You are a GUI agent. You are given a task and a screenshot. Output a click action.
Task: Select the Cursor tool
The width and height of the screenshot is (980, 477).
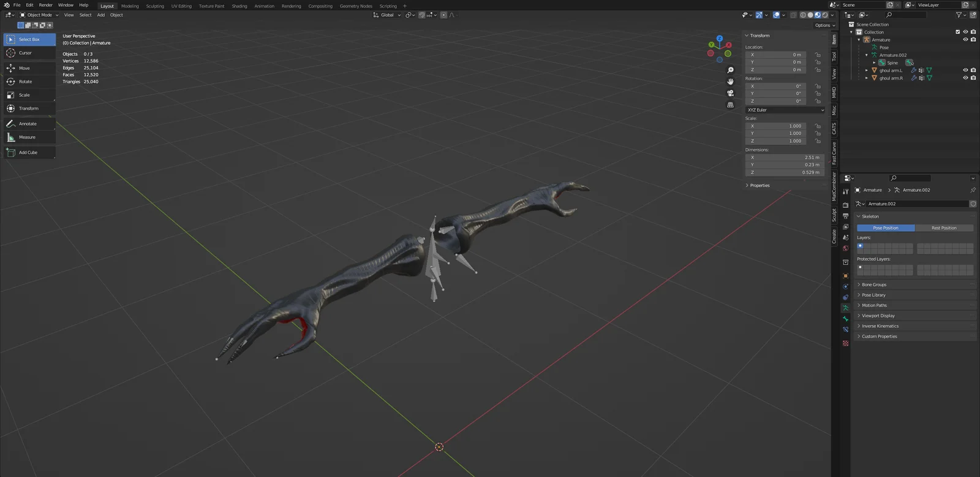tap(29, 53)
